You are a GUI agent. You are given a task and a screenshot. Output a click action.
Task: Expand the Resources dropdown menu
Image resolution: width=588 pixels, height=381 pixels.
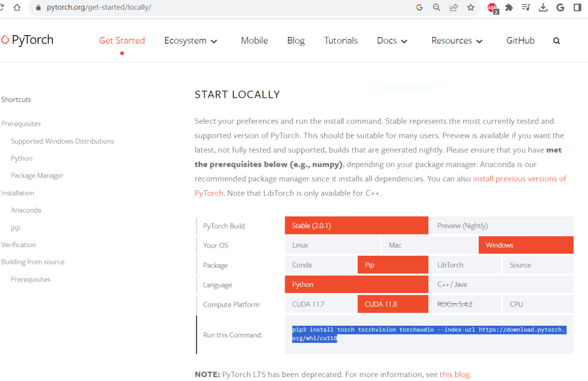(x=457, y=41)
